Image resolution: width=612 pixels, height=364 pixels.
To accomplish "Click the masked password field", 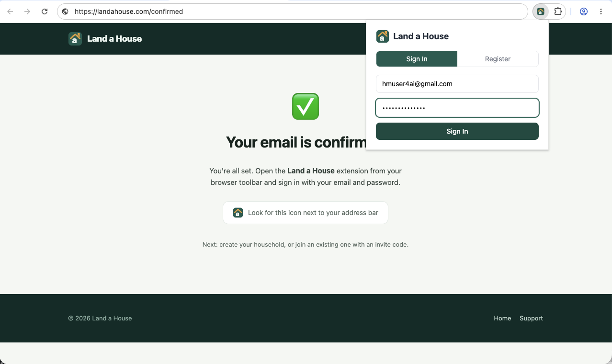I will (457, 108).
